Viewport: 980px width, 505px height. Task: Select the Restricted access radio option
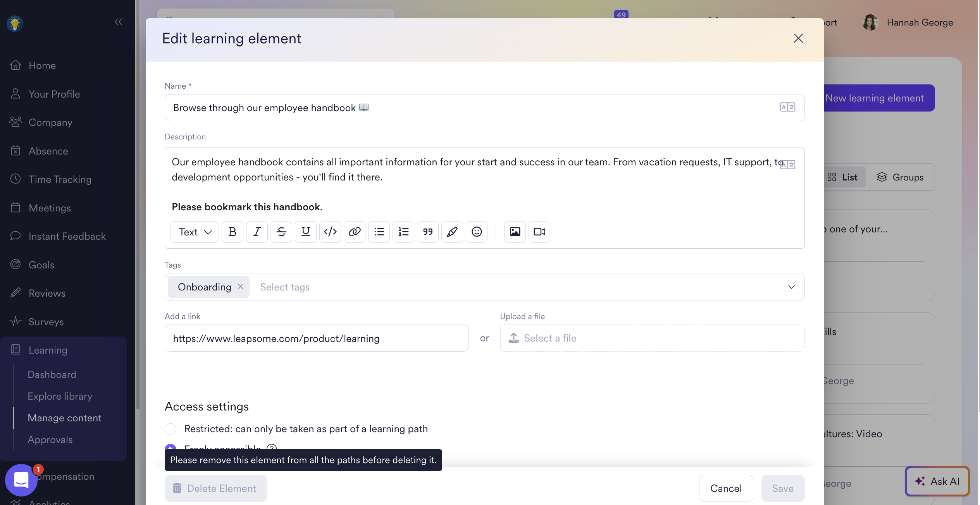171,429
